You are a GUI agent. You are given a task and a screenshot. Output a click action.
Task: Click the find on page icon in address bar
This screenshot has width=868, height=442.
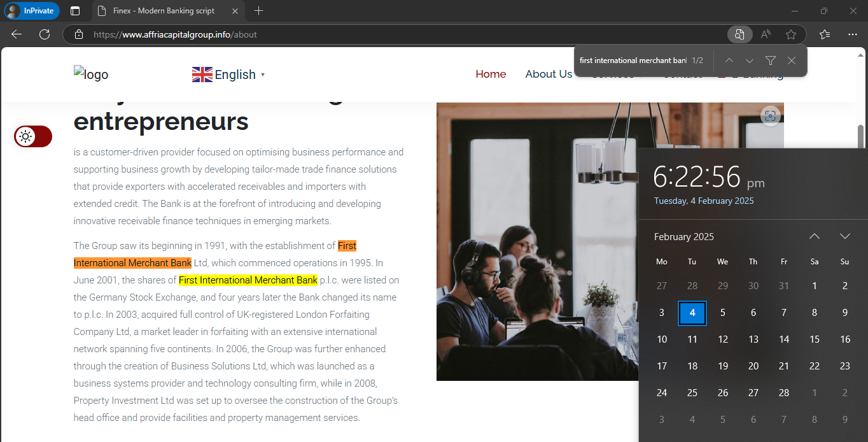click(x=739, y=34)
